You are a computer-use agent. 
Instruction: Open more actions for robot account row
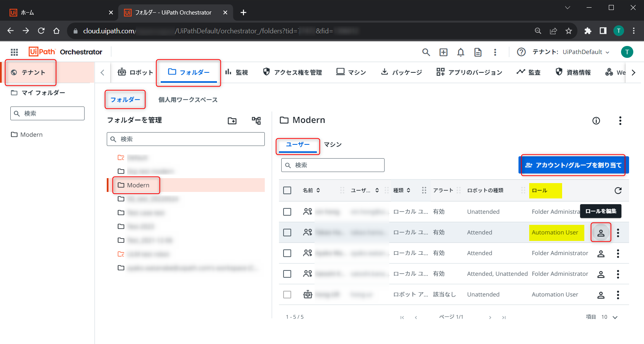tap(618, 295)
